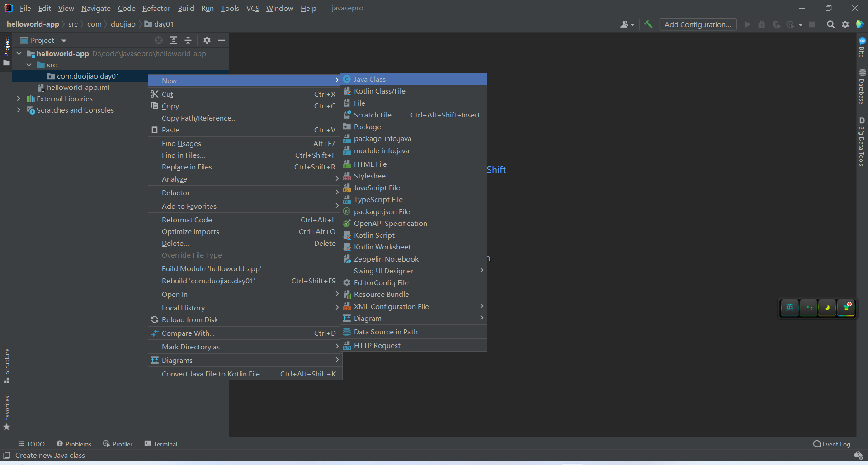868x465 pixels.
Task: Click the Debug bug icon in toolbar
Action: [762, 24]
